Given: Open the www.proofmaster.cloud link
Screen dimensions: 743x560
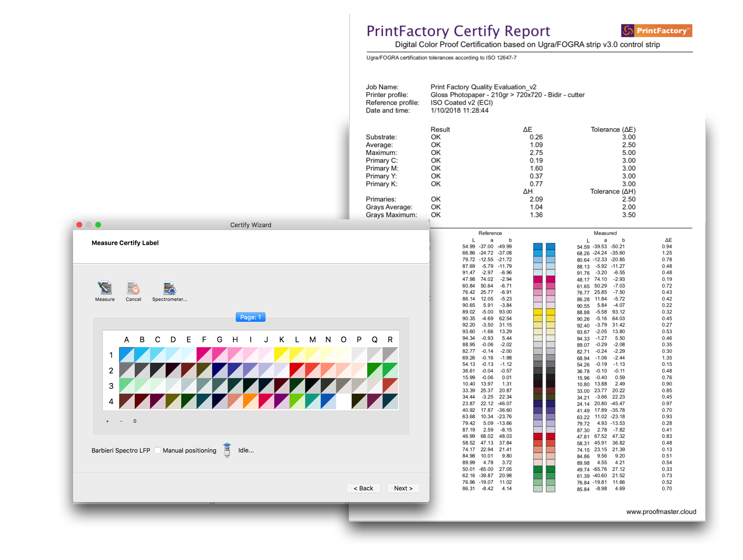Looking at the screenshot, I should pyautogui.click(x=661, y=512).
